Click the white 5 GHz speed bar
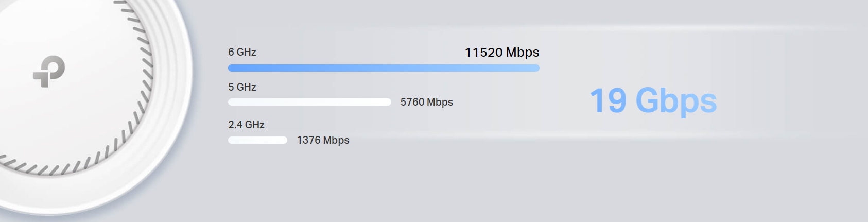Image resolution: width=868 pixels, height=222 pixels. click(x=309, y=102)
